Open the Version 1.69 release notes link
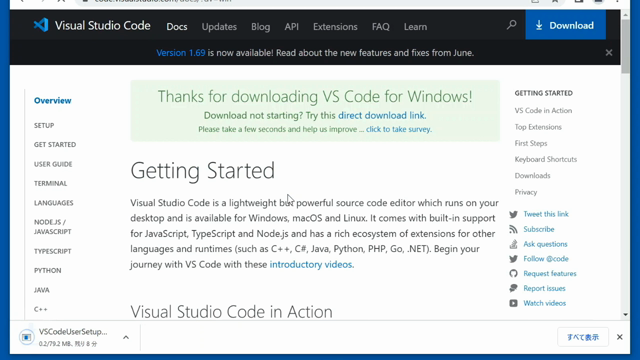This screenshot has width=640, height=360. coord(181,53)
